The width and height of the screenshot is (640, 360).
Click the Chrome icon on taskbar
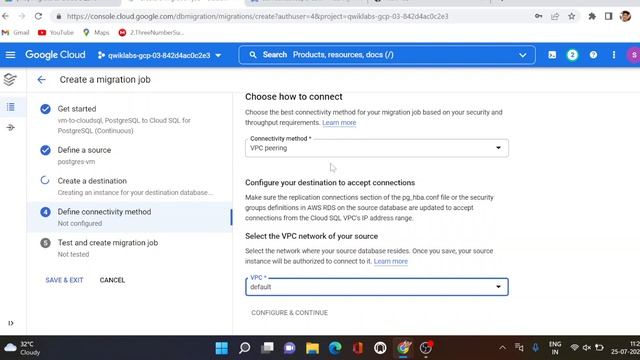pyautogui.click(x=403, y=348)
